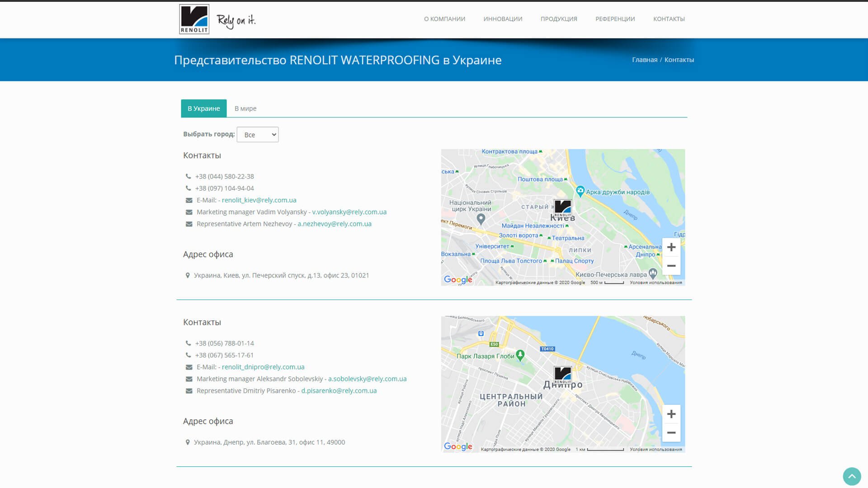Switch to the В мире tab
The width and height of the screenshot is (868, 488).
click(x=245, y=108)
